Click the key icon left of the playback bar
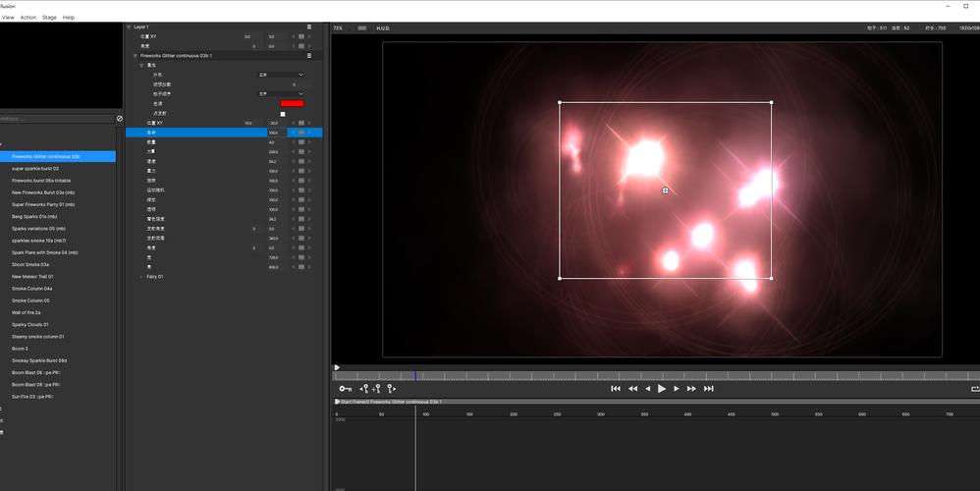 (345, 389)
